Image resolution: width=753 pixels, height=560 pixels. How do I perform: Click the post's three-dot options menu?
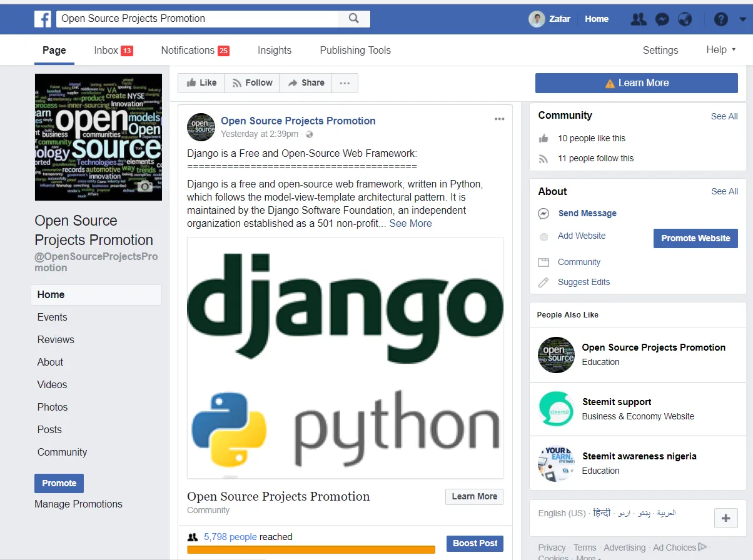(499, 119)
